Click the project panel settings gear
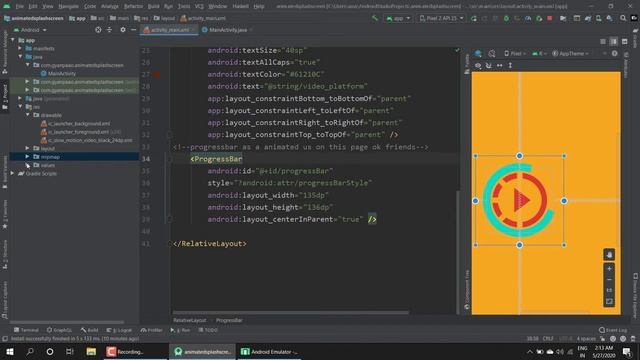 [122, 30]
